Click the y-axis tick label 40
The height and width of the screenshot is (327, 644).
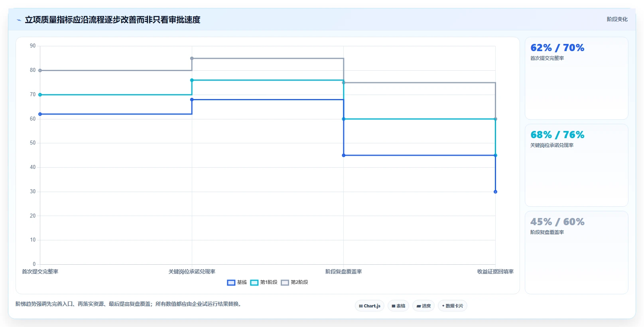(33, 167)
